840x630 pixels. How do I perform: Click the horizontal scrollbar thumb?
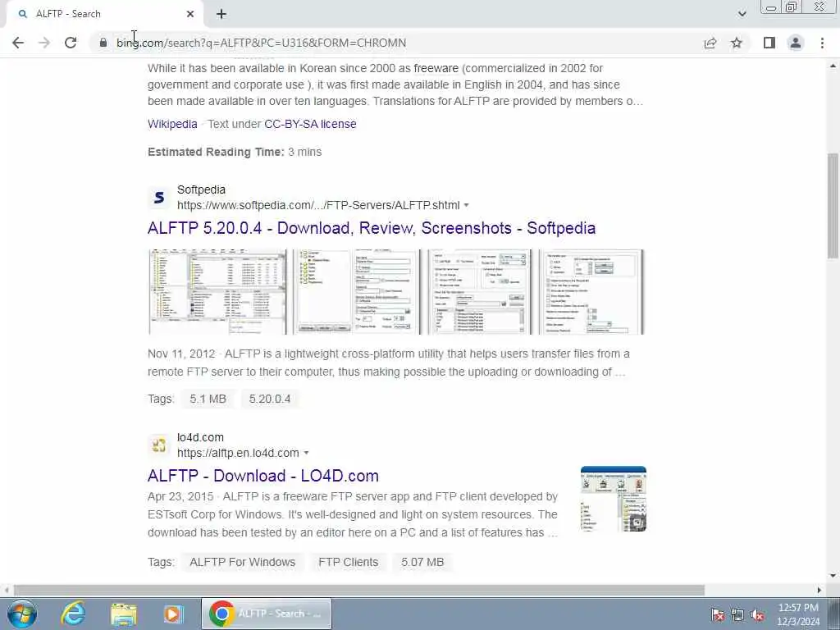(359, 590)
